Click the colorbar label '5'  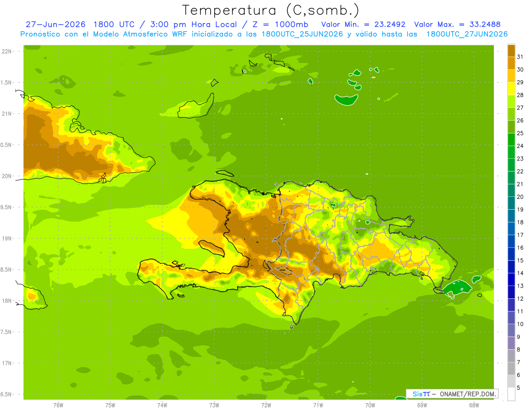pos(519,388)
